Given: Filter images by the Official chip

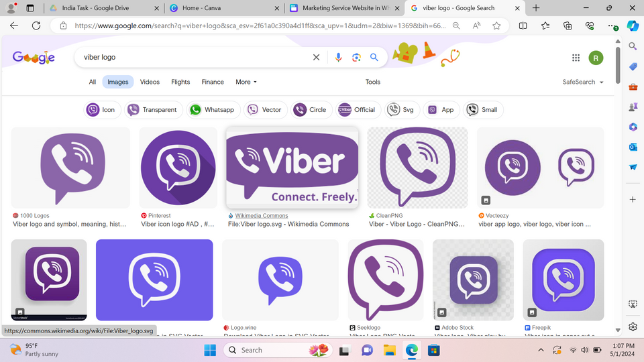Looking at the screenshot, I should point(358,109).
